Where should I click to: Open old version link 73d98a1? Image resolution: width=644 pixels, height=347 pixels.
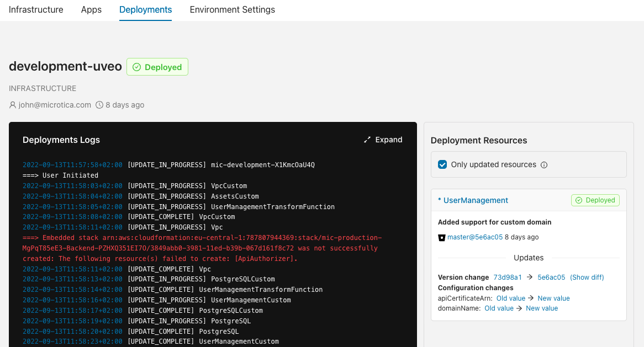tap(508, 277)
